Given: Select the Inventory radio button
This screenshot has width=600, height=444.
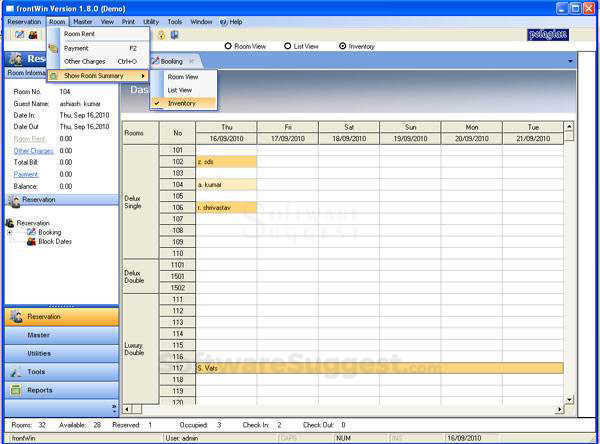Looking at the screenshot, I should (342, 46).
